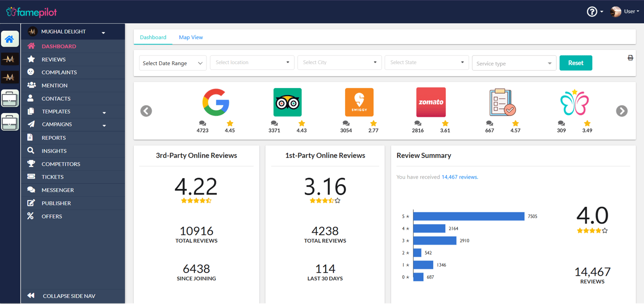Expand the Campaigns submenu arrow
This screenshot has width=644, height=304.
pyautogui.click(x=104, y=125)
